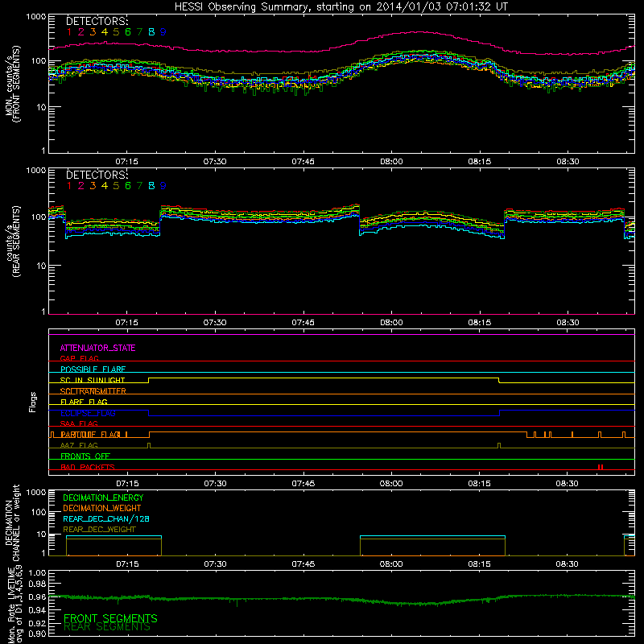
Task: Click the REAR SEGMENTS livetime legend text
Action: coord(107,627)
